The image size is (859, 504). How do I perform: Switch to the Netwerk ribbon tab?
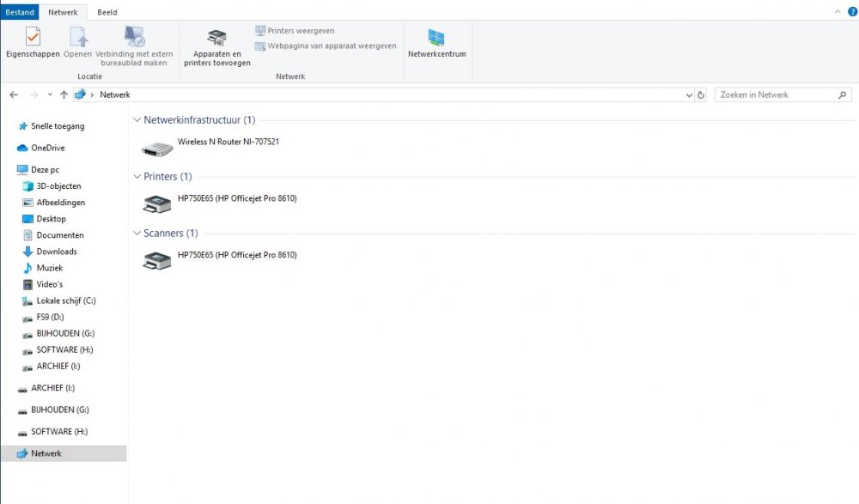point(63,12)
